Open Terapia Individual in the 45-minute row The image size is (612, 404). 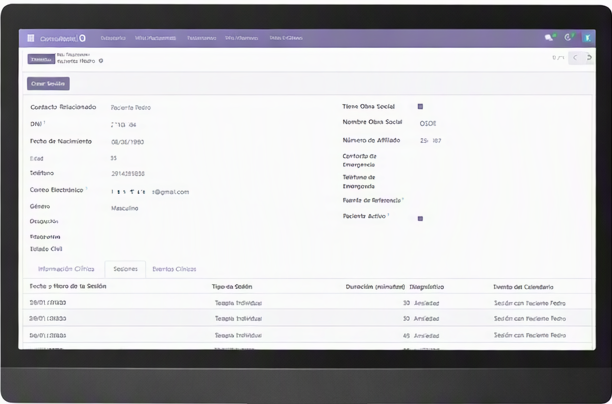pyautogui.click(x=238, y=335)
